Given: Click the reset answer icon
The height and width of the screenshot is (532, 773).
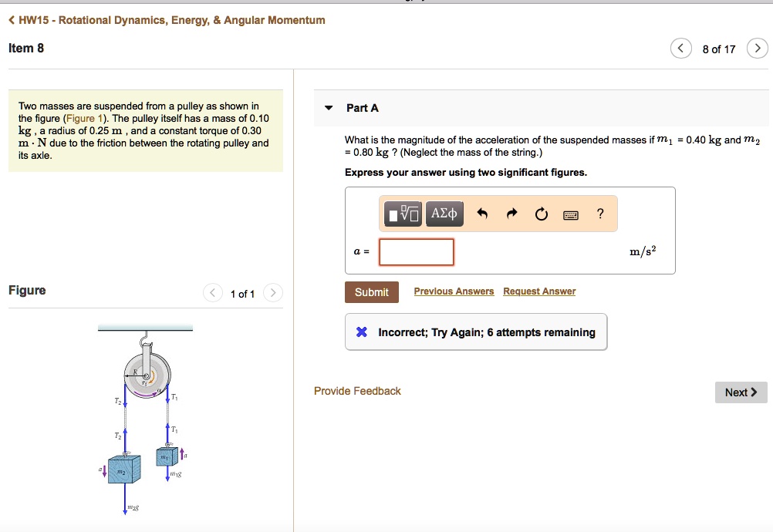Looking at the screenshot, I should (541, 214).
